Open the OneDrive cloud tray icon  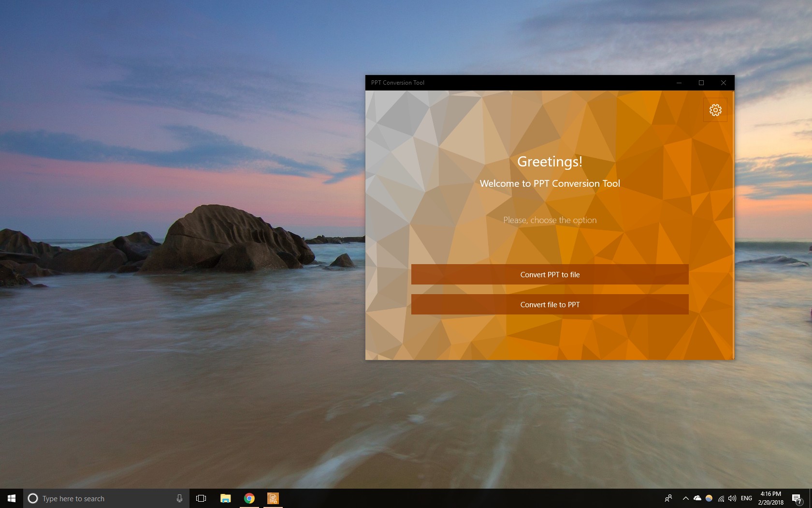(x=697, y=498)
